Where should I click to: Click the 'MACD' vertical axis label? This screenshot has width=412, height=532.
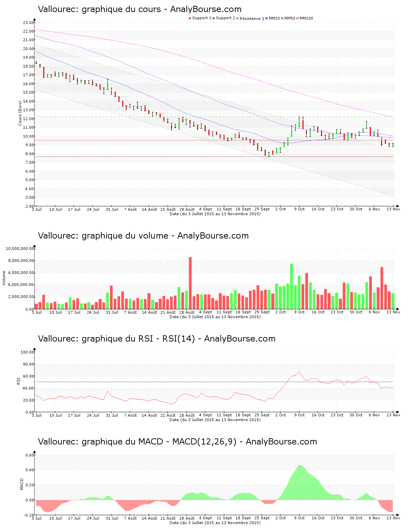point(22,484)
